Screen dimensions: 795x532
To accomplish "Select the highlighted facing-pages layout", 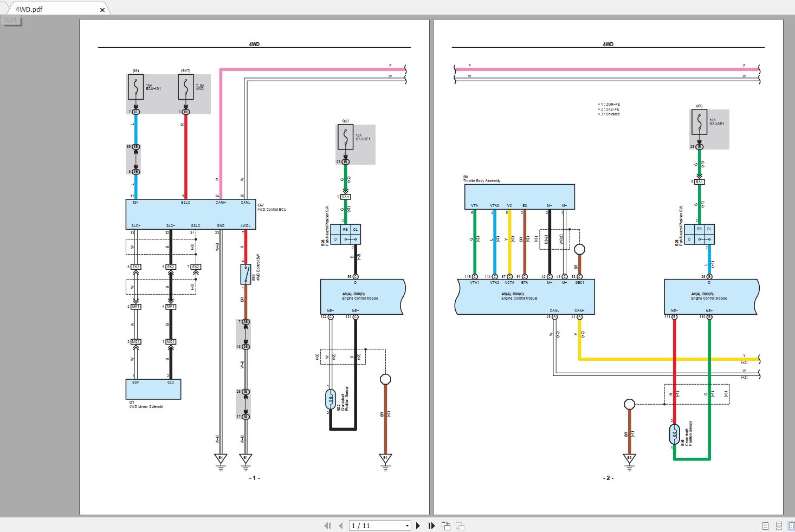I will pos(791,525).
